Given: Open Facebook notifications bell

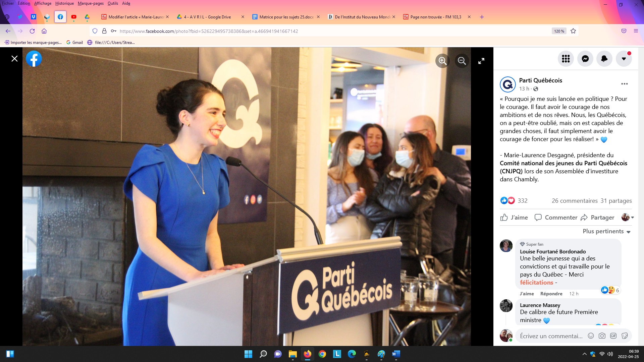Looking at the screenshot, I should pos(604,59).
